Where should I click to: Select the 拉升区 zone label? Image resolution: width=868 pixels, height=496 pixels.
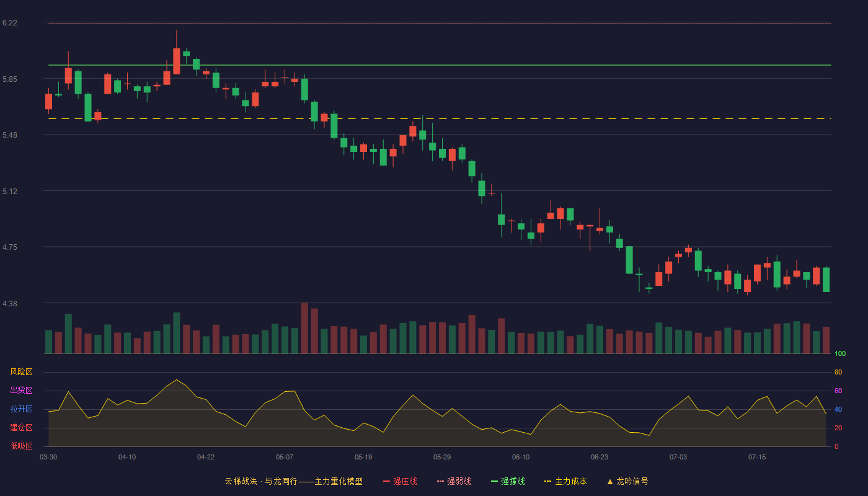pyautogui.click(x=21, y=409)
